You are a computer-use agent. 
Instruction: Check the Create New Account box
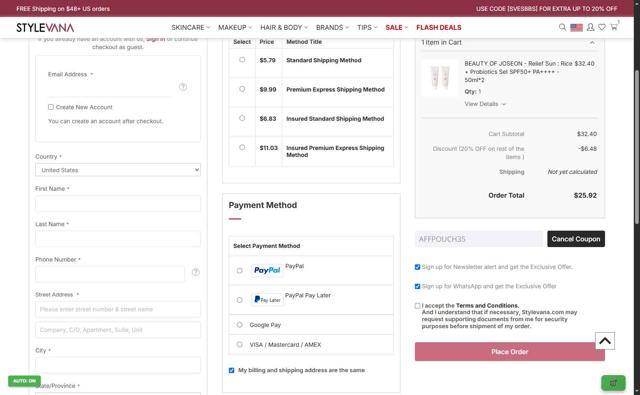point(51,107)
